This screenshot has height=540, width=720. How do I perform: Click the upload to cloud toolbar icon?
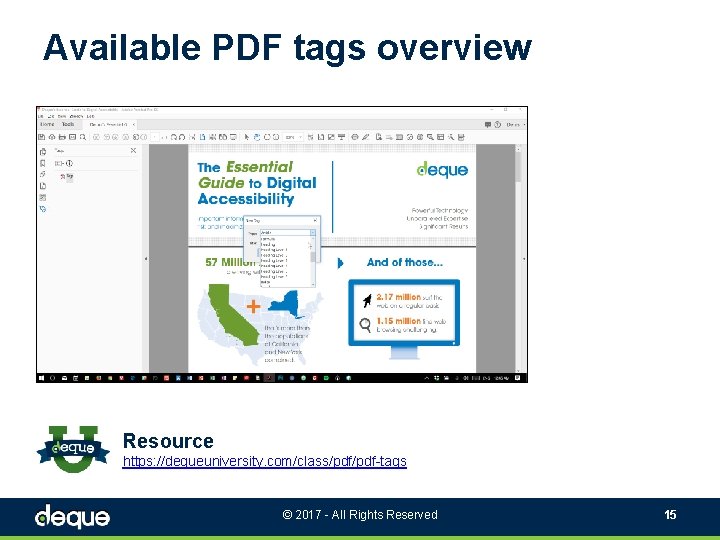[x=52, y=137]
